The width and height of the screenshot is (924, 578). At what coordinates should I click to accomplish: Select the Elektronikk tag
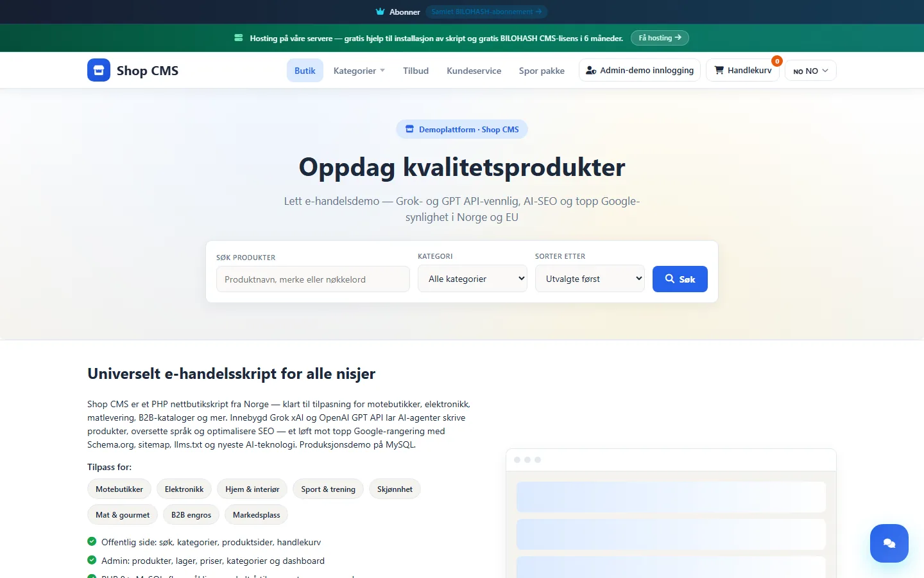click(x=184, y=489)
